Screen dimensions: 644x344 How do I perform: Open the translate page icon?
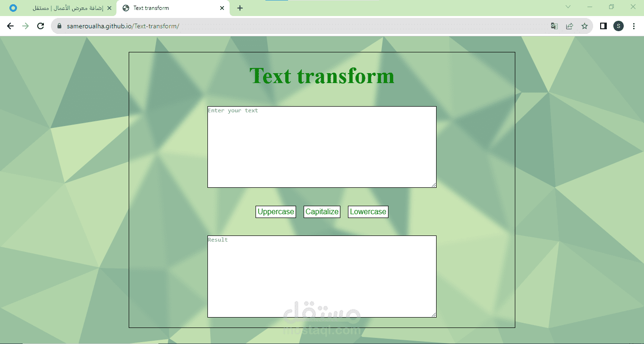click(x=554, y=26)
